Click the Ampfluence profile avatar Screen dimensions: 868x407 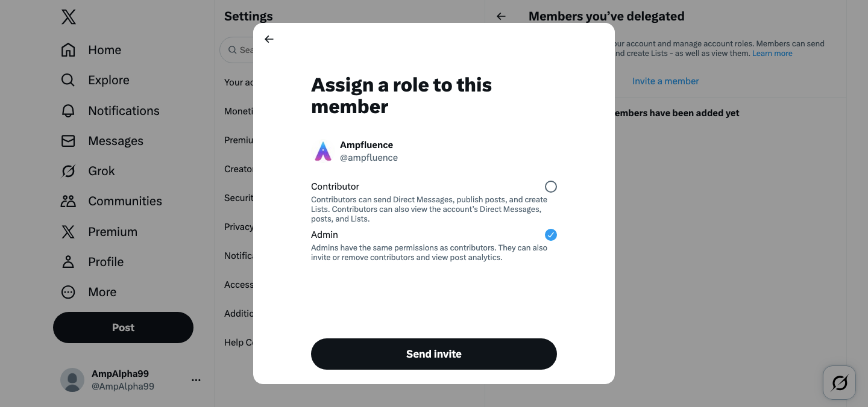click(323, 151)
